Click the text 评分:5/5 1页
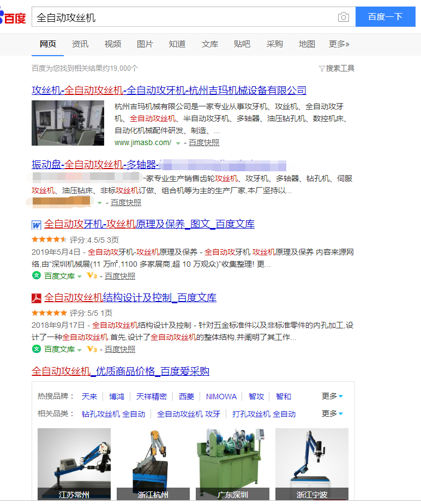 [x=91, y=313]
